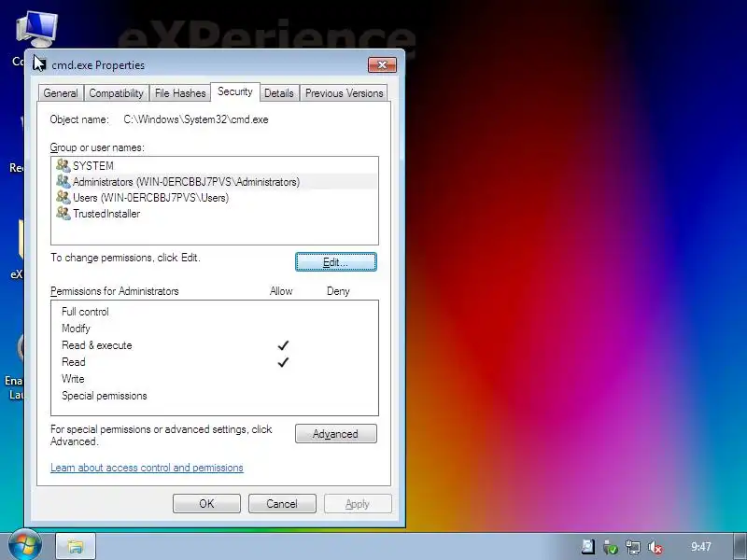Cancel the Properties dialog
747x560 pixels.
[282, 504]
